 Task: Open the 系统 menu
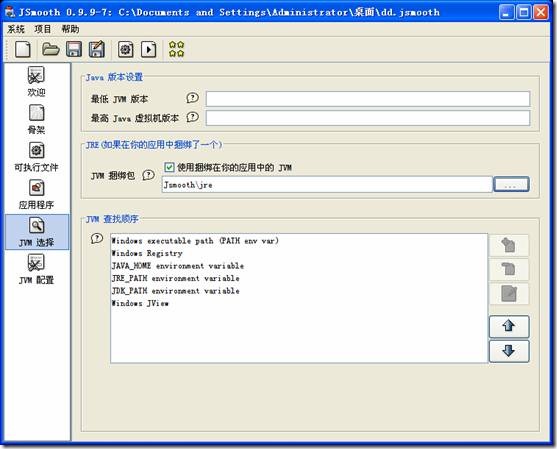click(x=16, y=29)
